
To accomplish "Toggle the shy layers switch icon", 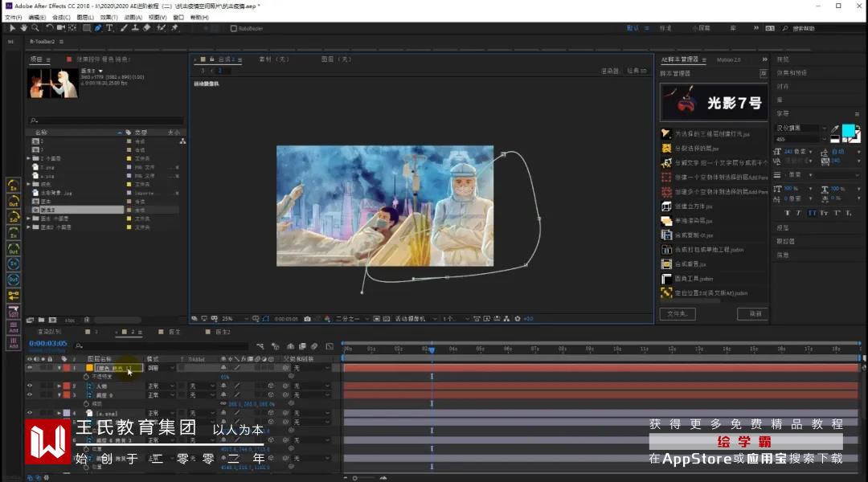I will click(290, 346).
